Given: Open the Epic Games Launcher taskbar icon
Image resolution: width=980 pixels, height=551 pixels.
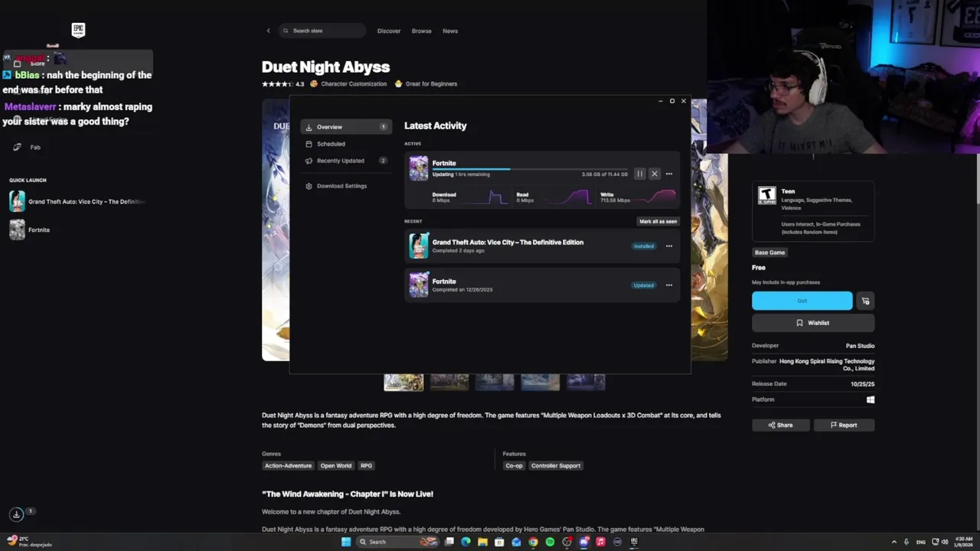Looking at the screenshot, I should [x=634, y=542].
